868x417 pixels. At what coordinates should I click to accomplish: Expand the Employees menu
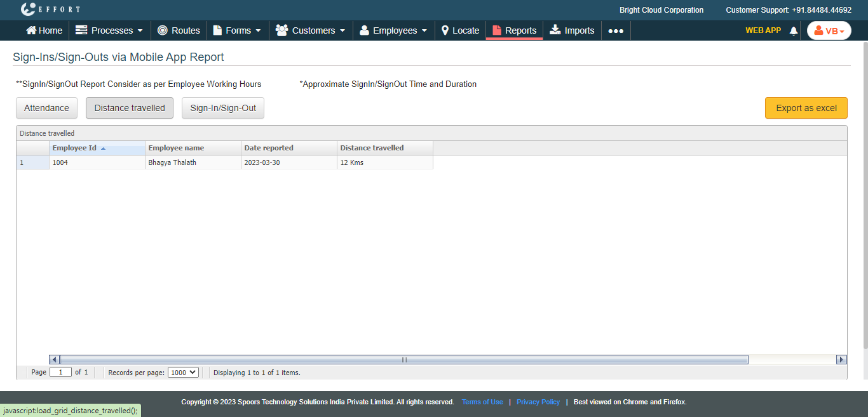[393, 30]
